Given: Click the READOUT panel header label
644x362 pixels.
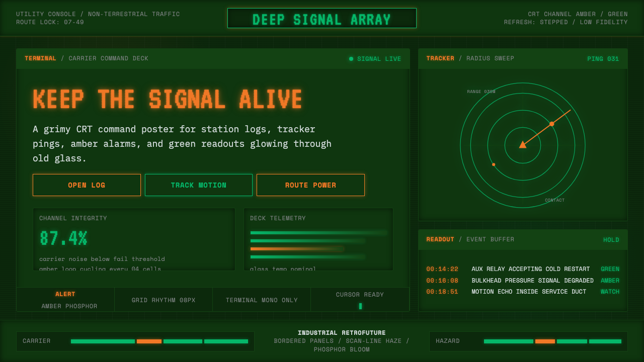Looking at the screenshot, I should [x=440, y=239].
